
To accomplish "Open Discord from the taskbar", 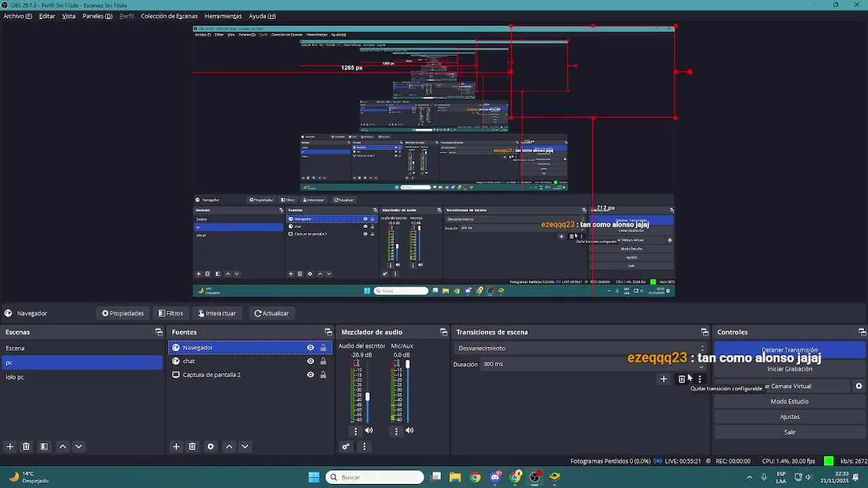I will pyautogui.click(x=496, y=477).
